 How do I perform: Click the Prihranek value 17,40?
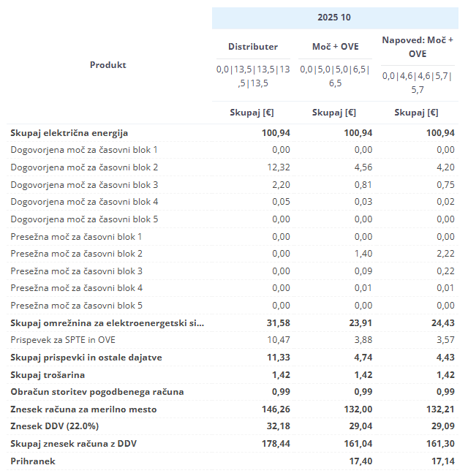(361, 461)
